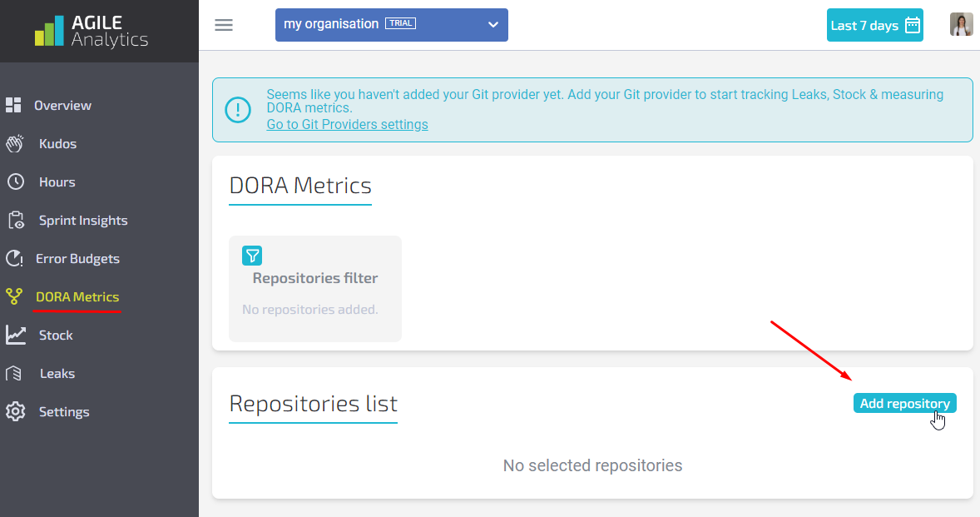Viewport: 980px width, 517px height.
Task: Open the Sprint Insights menu item
Action: click(83, 221)
